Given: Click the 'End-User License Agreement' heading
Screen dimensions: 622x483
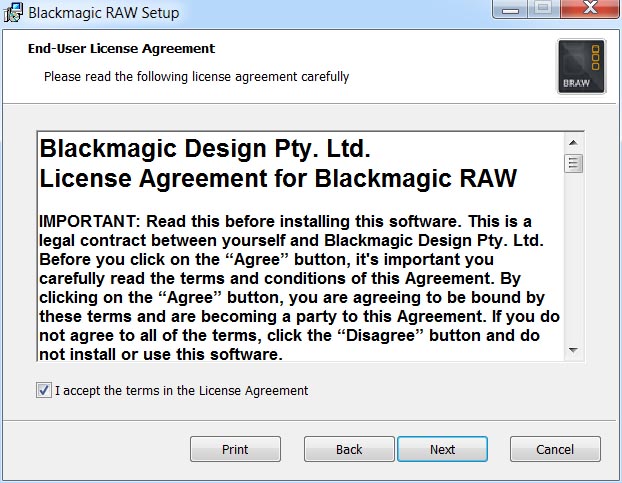Looking at the screenshot, I should point(121,48).
